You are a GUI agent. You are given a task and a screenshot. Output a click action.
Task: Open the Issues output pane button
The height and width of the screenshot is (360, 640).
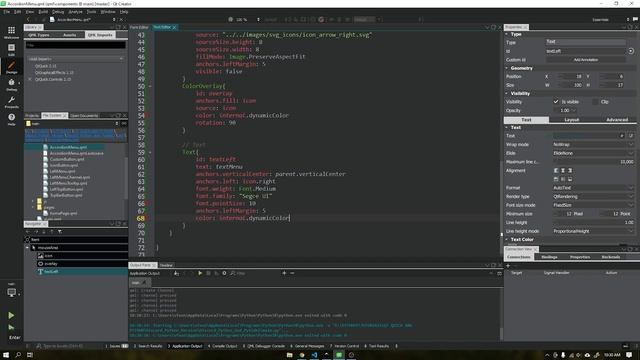click(x=117, y=346)
